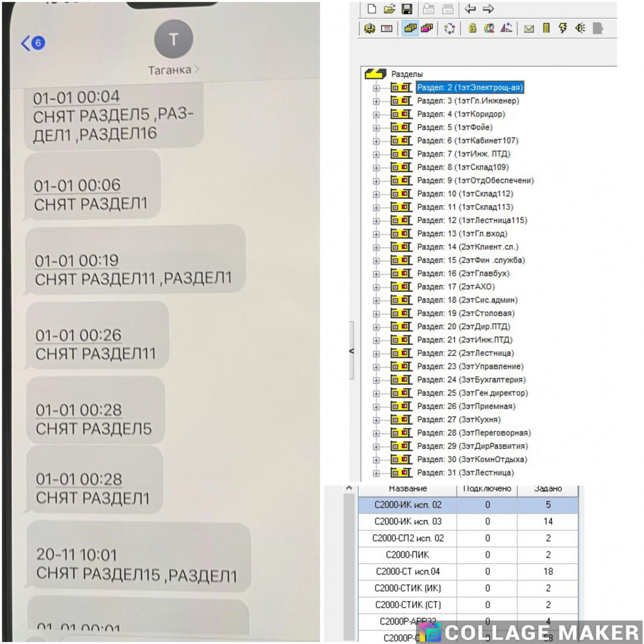Viewport: 644px width, 644px height.
Task: Click the lightning bolt toolbar icon
Action: (x=563, y=28)
